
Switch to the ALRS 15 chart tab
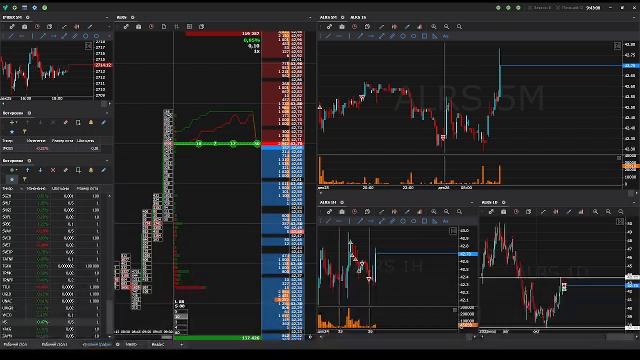click(358, 18)
